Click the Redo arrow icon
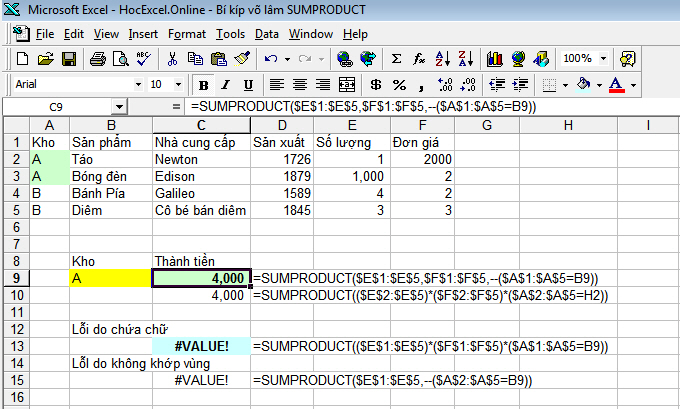Image resolution: width=680 pixels, height=409 pixels. click(305, 59)
